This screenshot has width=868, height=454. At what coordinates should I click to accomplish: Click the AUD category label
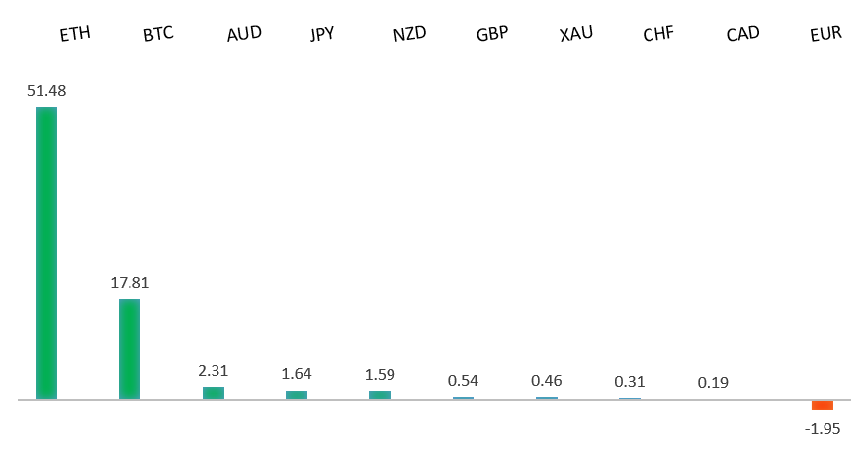(x=244, y=34)
